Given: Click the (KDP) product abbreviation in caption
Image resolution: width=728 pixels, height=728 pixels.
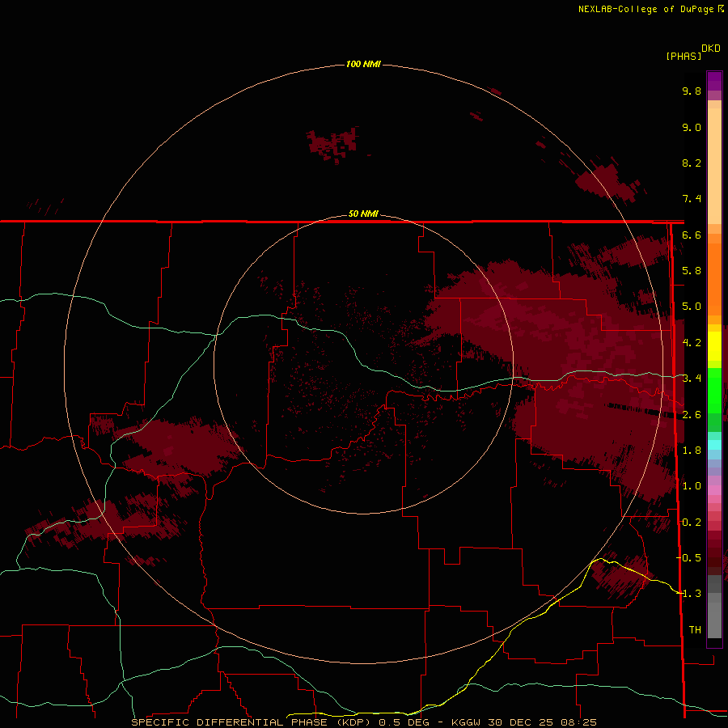Looking at the screenshot, I should pos(353,722).
